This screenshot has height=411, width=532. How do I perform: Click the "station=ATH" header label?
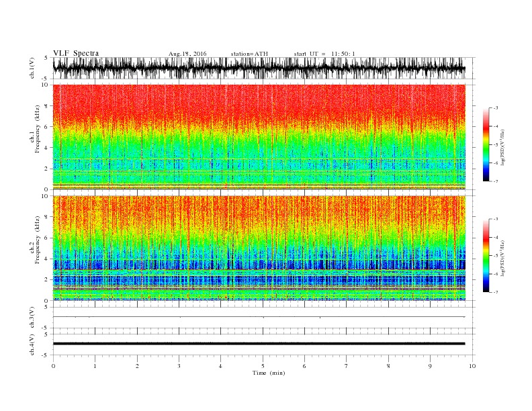249,54
